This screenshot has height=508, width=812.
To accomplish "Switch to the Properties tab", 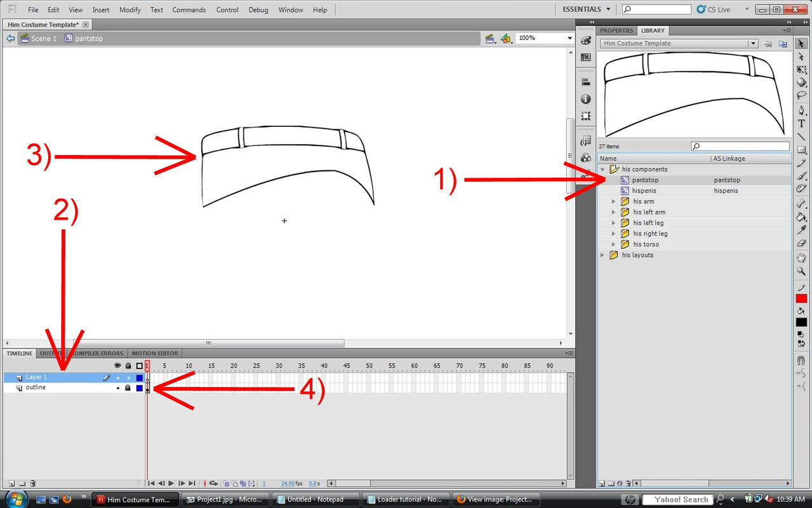I will (x=616, y=30).
